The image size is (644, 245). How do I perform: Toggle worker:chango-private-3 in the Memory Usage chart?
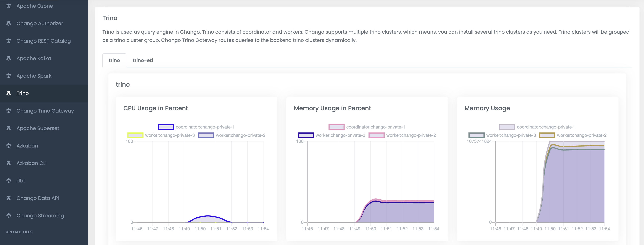coord(502,135)
